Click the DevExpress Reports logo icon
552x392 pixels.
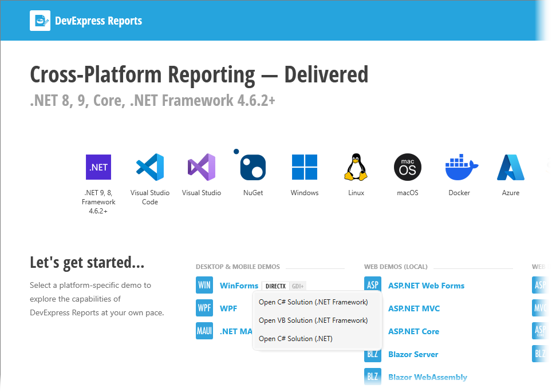click(x=40, y=21)
